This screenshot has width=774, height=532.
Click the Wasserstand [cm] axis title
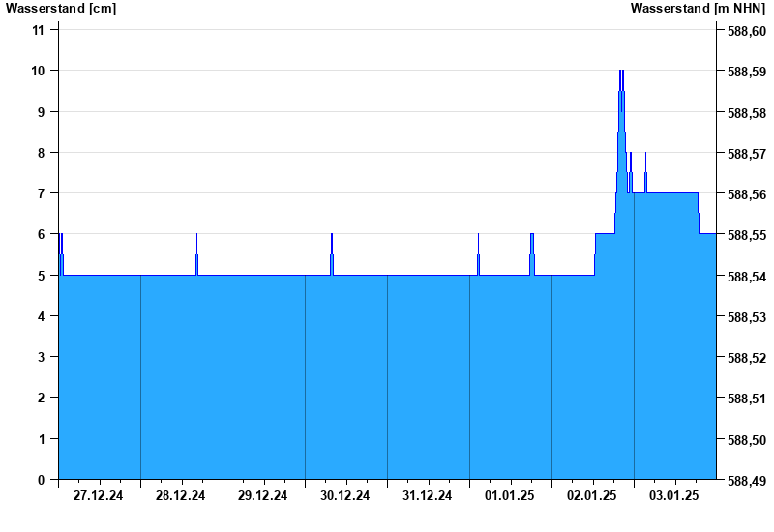pos(61,8)
